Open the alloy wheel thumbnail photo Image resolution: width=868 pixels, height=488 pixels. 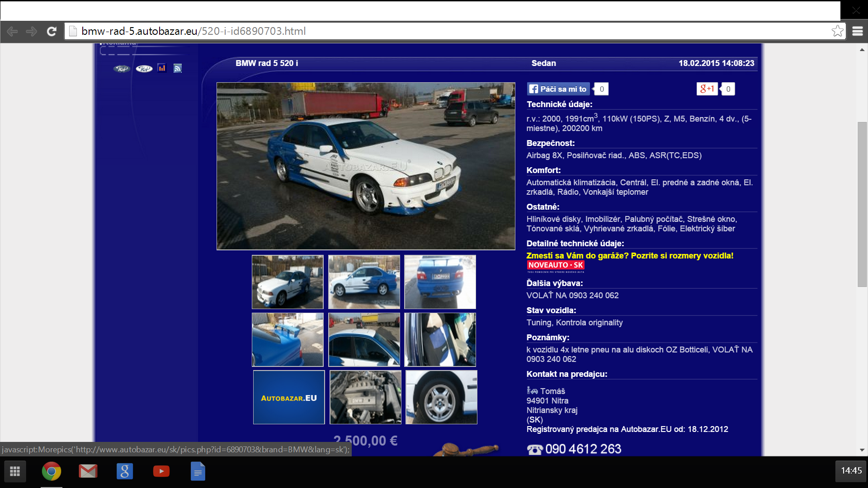coord(441,397)
